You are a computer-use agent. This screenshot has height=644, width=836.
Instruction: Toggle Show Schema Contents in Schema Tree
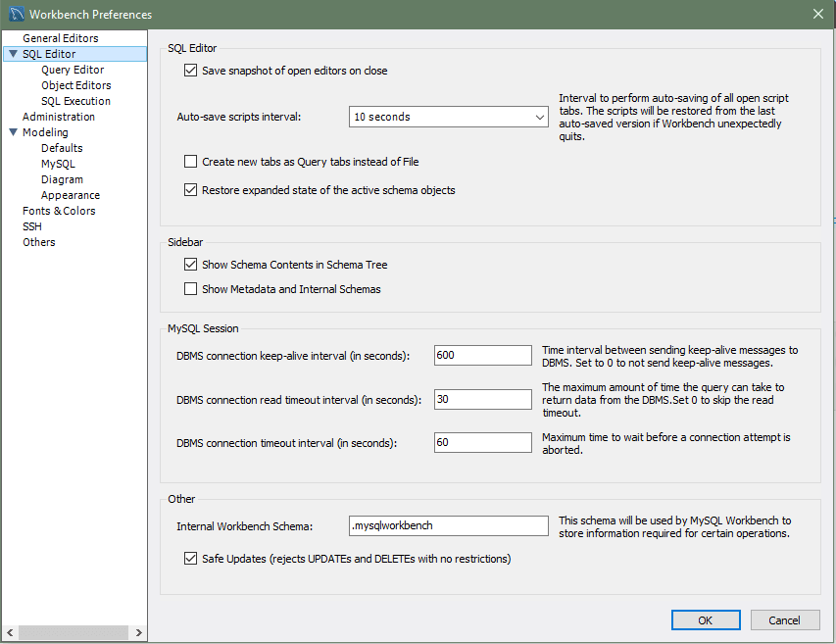point(191,265)
